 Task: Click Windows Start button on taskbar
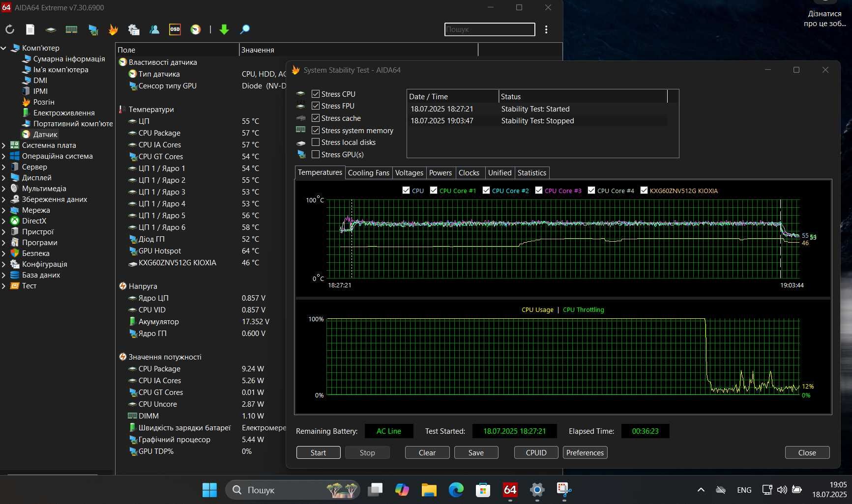pyautogui.click(x=209, y=490)
